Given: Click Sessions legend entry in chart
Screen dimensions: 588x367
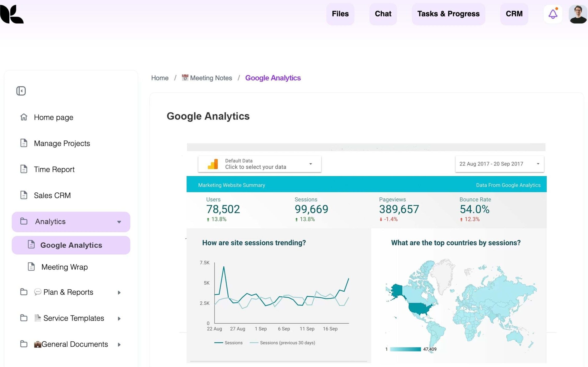Looking at the screenshot, I should click(x=228, y=343).
